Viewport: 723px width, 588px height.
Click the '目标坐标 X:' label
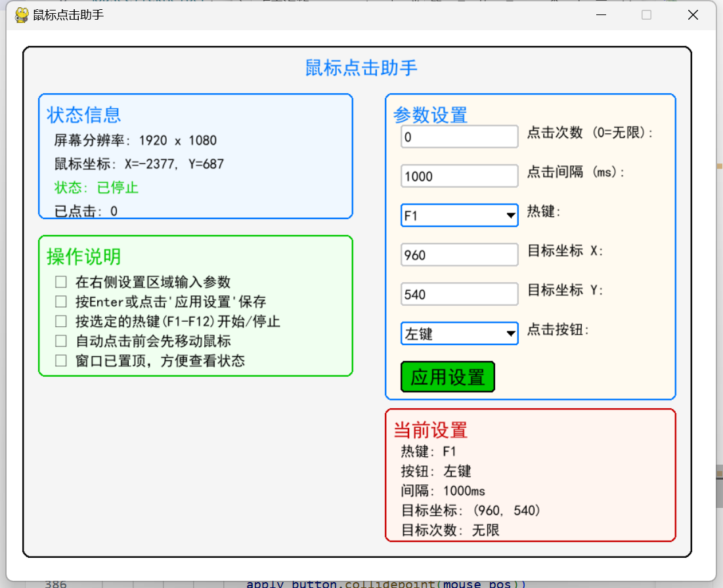point(565,251)
